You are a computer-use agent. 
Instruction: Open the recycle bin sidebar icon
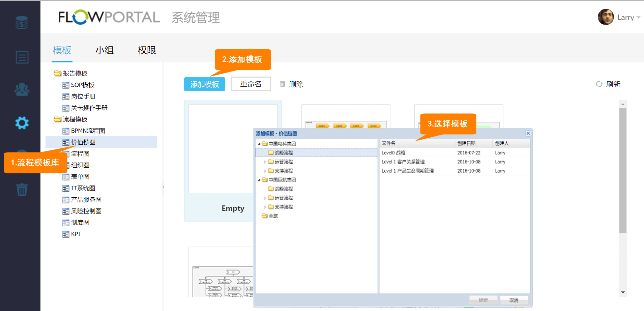22,190
